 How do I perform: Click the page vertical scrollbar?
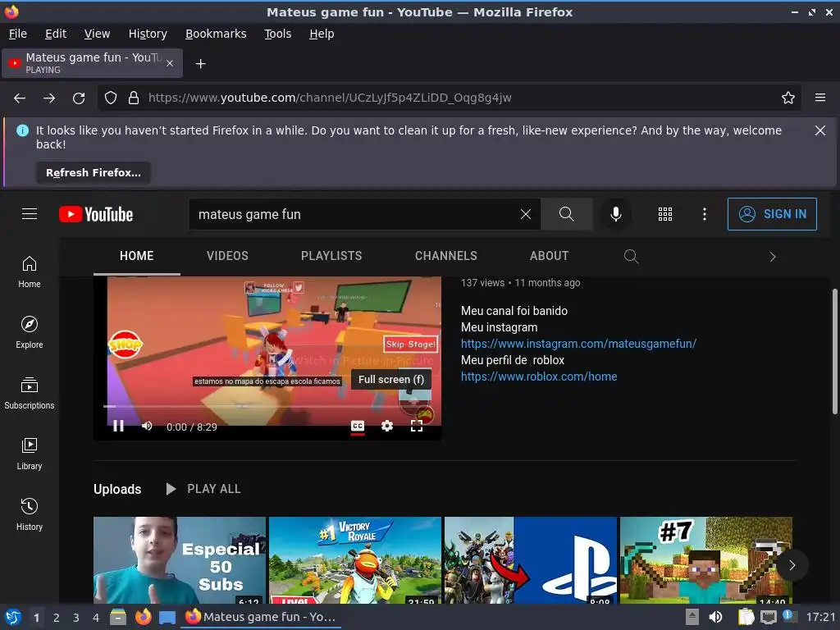tap(834, 351)
